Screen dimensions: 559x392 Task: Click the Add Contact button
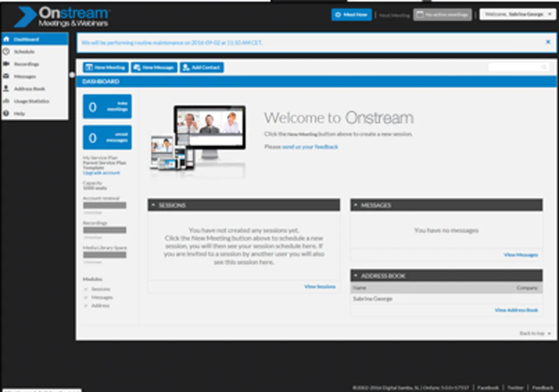202,67
